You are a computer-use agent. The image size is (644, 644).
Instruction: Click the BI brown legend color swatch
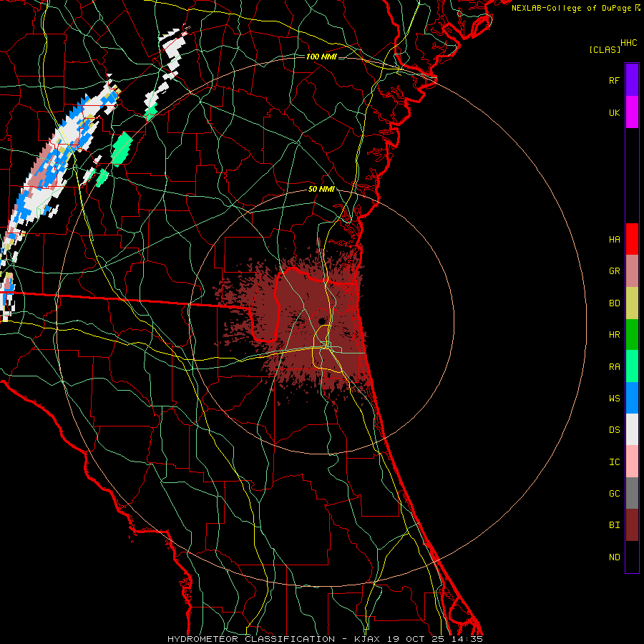(632, 525)
